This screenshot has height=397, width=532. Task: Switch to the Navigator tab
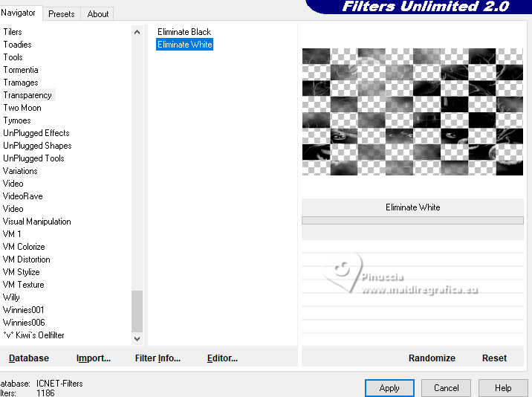[x=19, y=13]
